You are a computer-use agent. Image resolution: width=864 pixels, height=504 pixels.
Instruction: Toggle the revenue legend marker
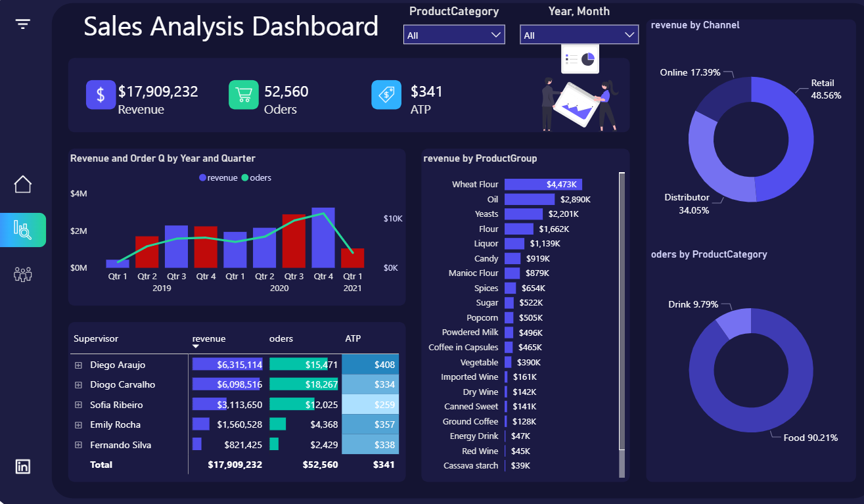pyautogui.click(x=202, y=177)
